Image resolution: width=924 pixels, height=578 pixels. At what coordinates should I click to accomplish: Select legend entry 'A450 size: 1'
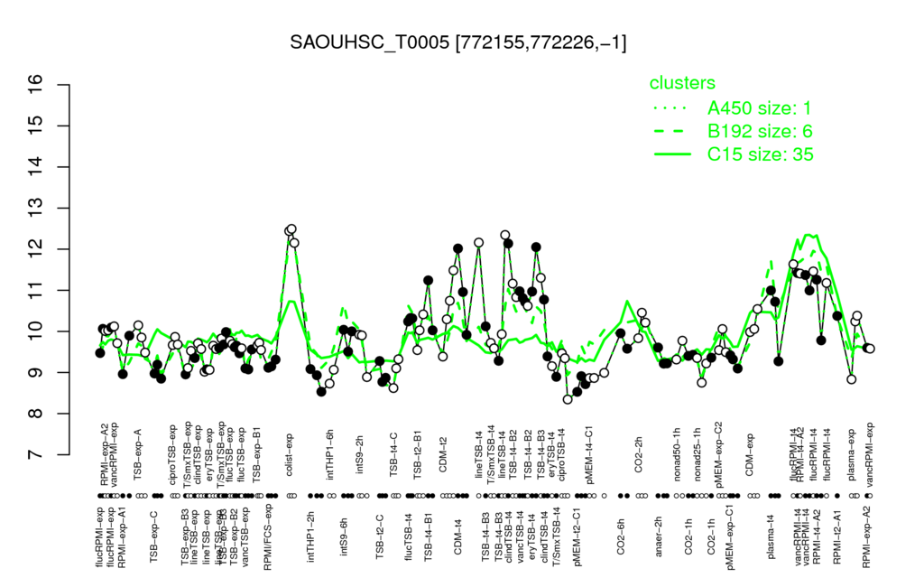pyautogui.click(x=759, y=108)
